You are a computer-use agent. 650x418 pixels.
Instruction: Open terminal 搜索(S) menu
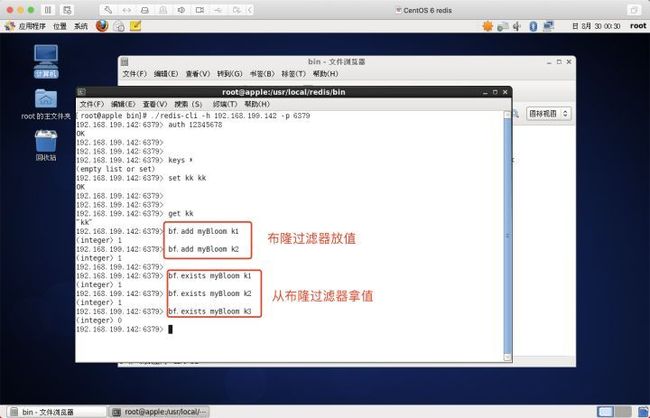188,104
